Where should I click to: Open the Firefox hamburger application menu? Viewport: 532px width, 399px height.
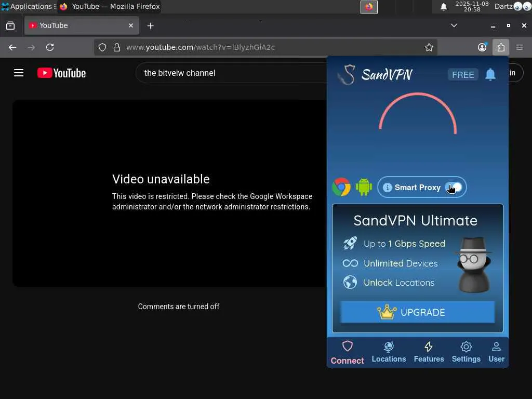tap(520, 47)
